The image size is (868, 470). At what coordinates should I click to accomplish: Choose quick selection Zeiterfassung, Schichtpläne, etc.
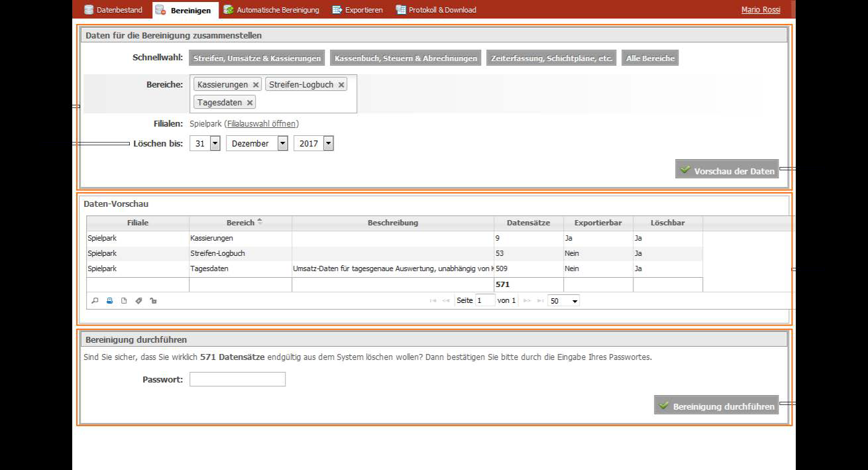pos(551,58)
